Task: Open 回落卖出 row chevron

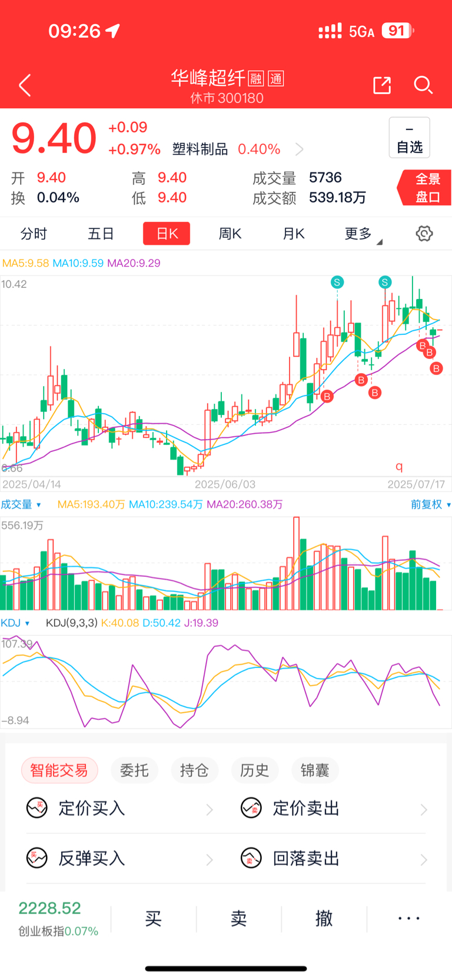Action: click(x=424, y=860)
